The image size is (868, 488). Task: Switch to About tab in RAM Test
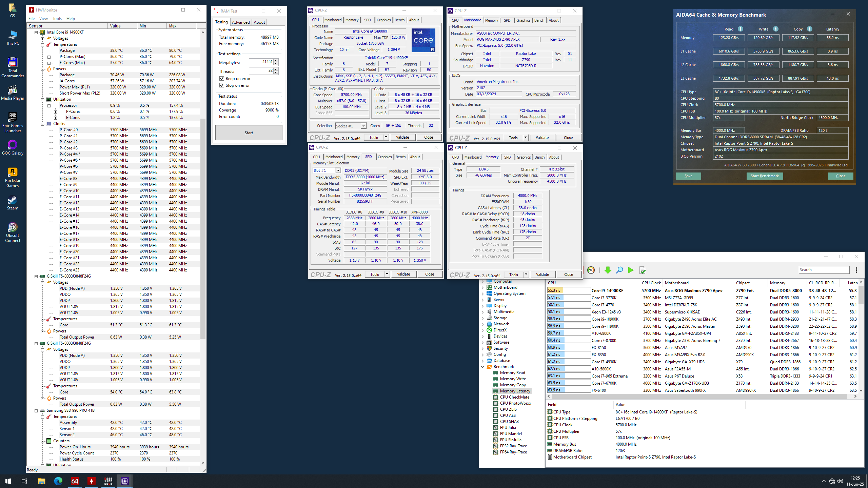click(x=259, y=22)
